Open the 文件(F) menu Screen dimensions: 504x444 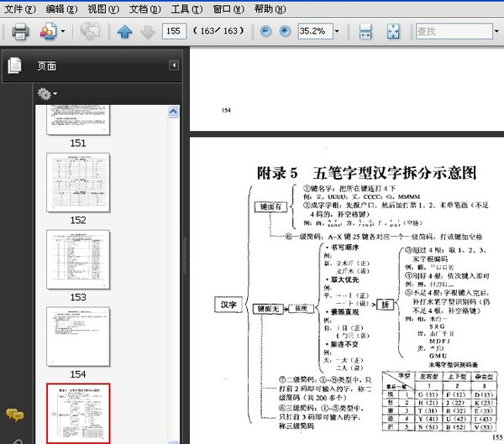coord(19,9)
